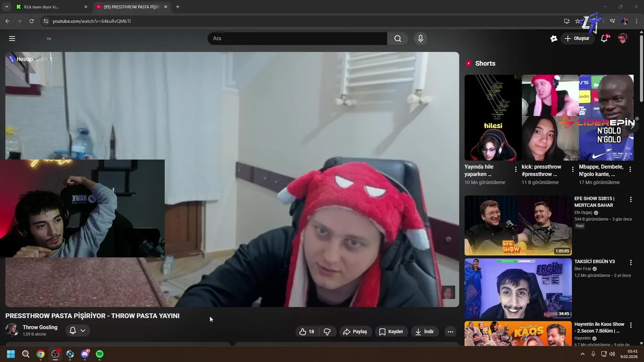The image size is (644, 362).
Task: Open Efe Uygaç channel link
Action: (x=584, y=213)
